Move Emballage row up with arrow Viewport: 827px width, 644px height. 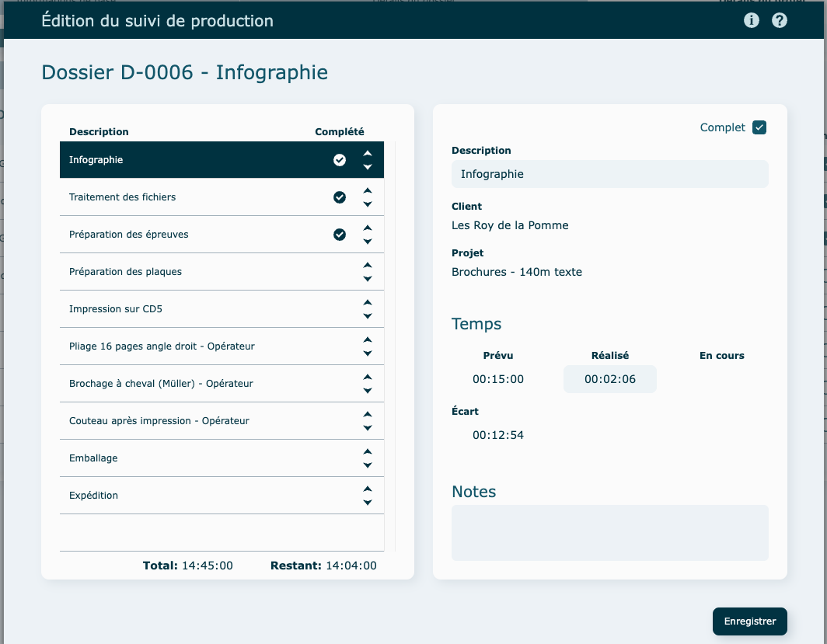pos(368,452)
